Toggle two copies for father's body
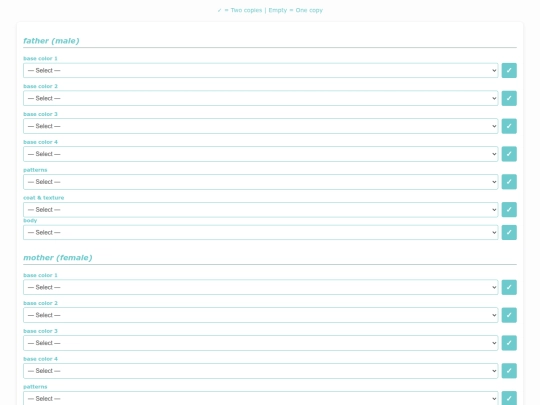The image size is (540, 405). click(x=509, y=232)
